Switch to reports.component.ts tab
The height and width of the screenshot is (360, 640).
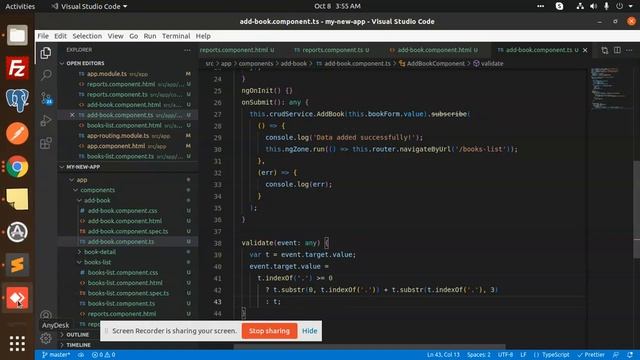click(x=332, y=50)
